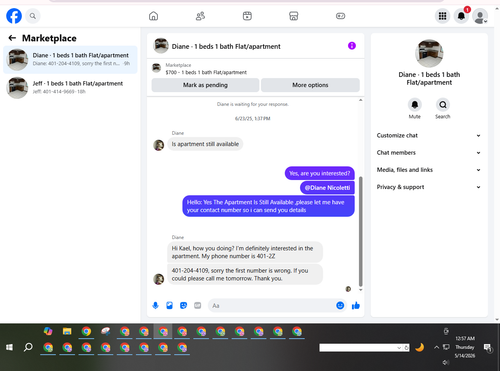Open the Marketplace storefront icon

coord(294,16)
